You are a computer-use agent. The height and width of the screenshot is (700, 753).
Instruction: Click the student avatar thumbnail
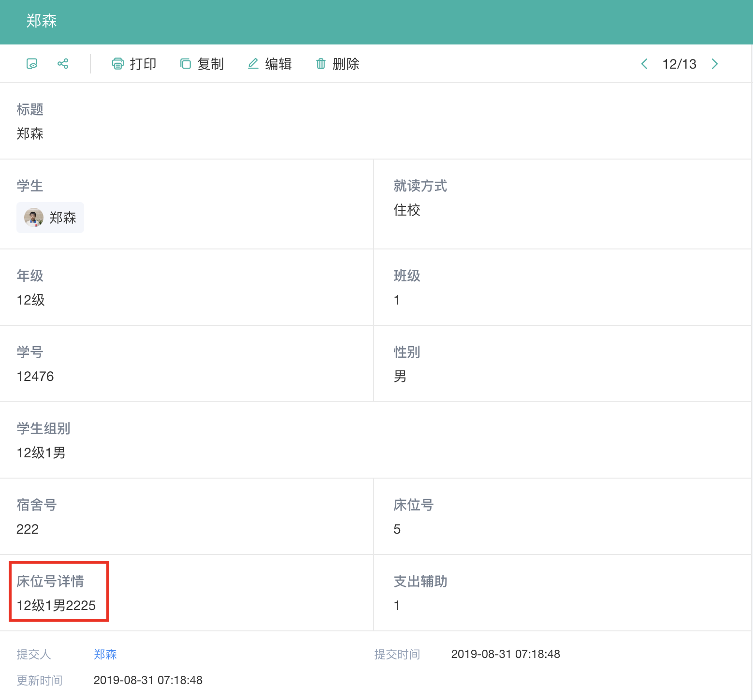click(x=34, y=218)
